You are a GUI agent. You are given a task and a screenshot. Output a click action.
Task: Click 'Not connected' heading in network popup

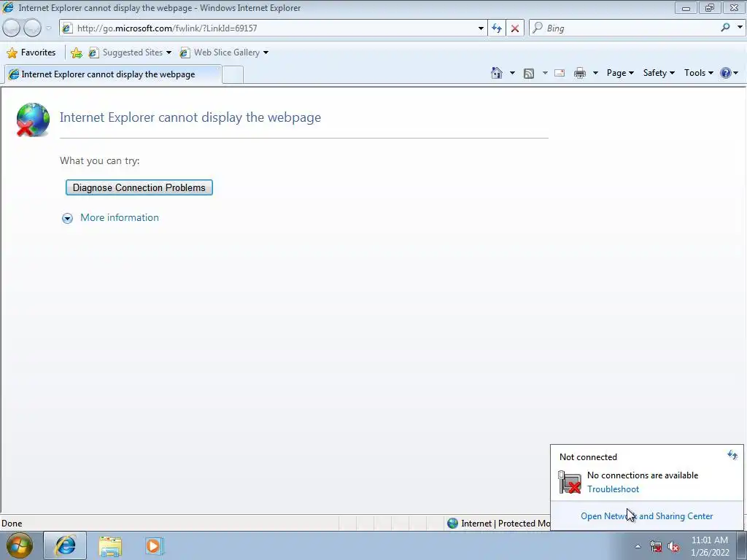coord(588,457)
